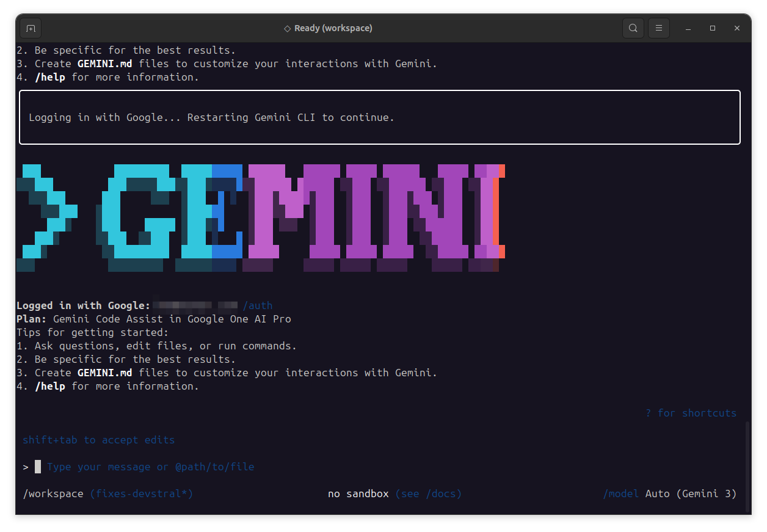Click the /model indicator in the status bar

[621, 494]
